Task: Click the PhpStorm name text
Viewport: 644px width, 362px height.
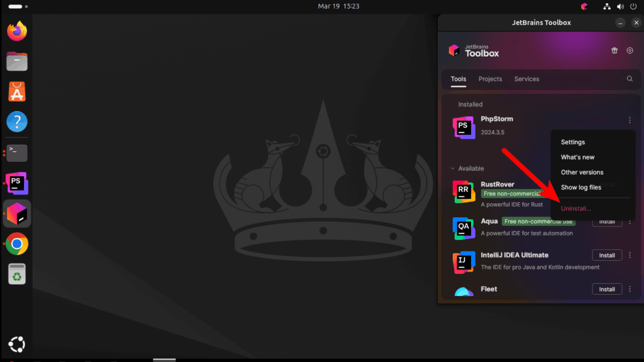Action: tap(497, 119)
